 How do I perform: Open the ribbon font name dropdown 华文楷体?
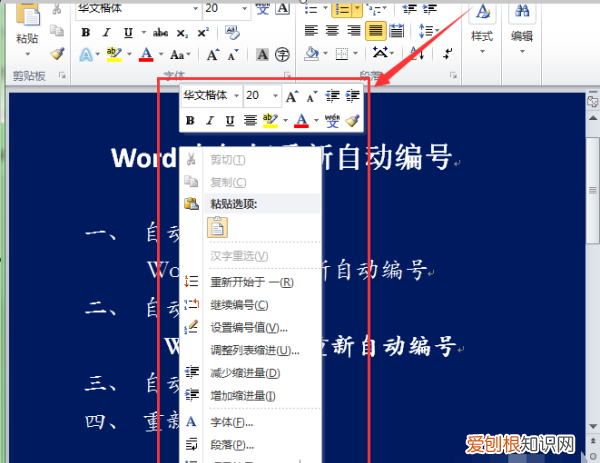(x=196, y=8)
